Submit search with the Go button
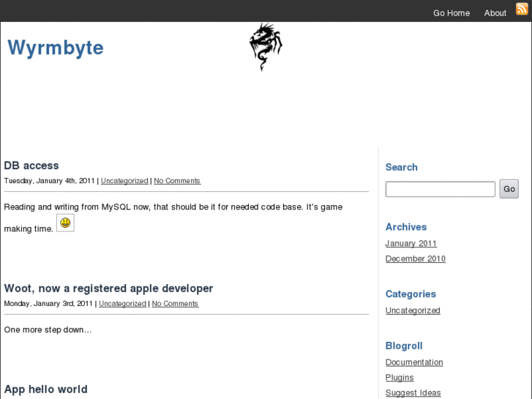The width and height of the screenshot is (532, 399). pos(509,189)
